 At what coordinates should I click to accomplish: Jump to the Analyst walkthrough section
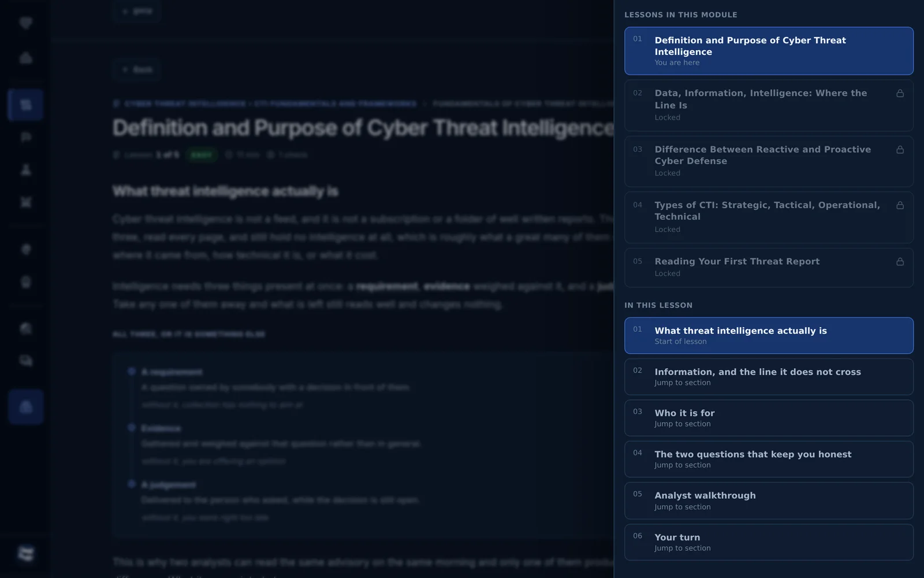tap(769, 501)
